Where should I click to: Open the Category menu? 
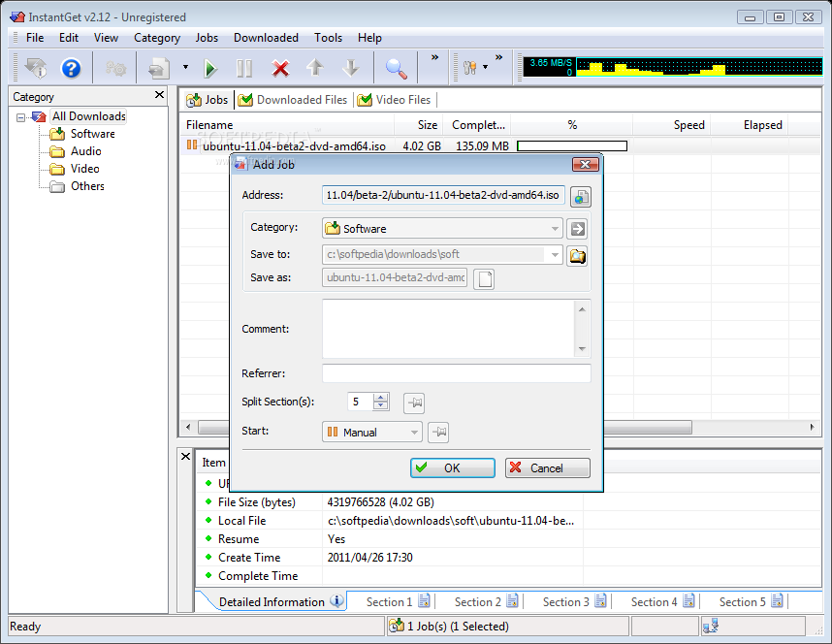tap(156, 38)
